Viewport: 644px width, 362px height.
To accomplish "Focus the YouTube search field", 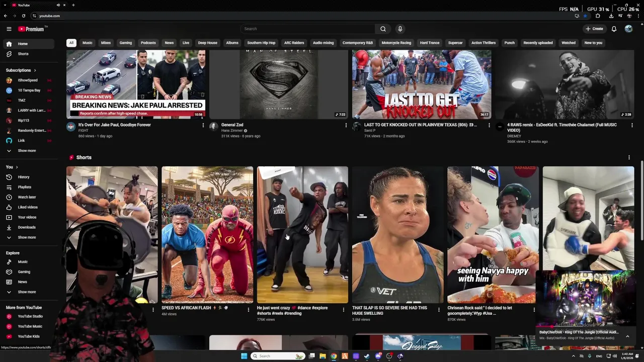I will coord(307,29).
